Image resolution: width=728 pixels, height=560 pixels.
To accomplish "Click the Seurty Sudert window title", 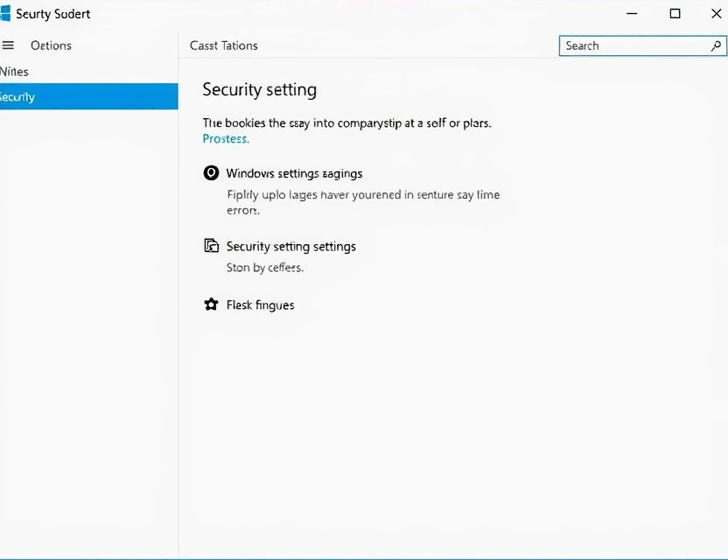I will (x=52, y=14).
